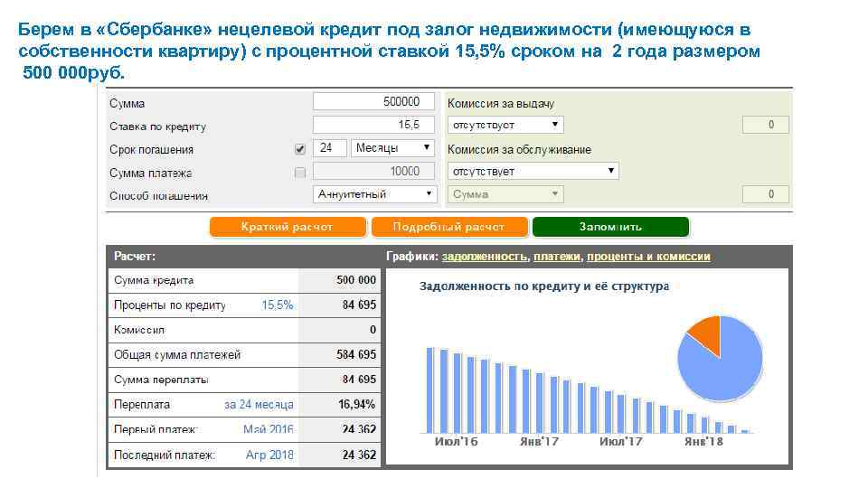Click the Апр 2018 last payment date
868x488 pixels.
pyautogui.click(x=269, y=455)
